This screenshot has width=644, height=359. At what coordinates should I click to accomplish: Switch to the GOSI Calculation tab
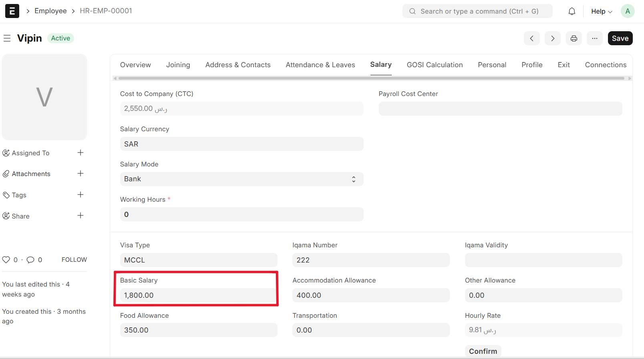pos(435,65)
